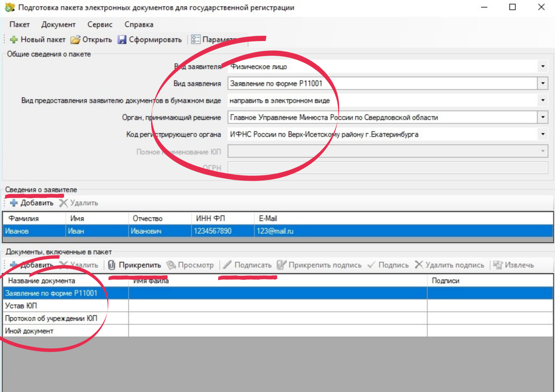The image size is (555, 392).
Task: Click the ИНН ФЛ column header
Action: click(223, 218)
